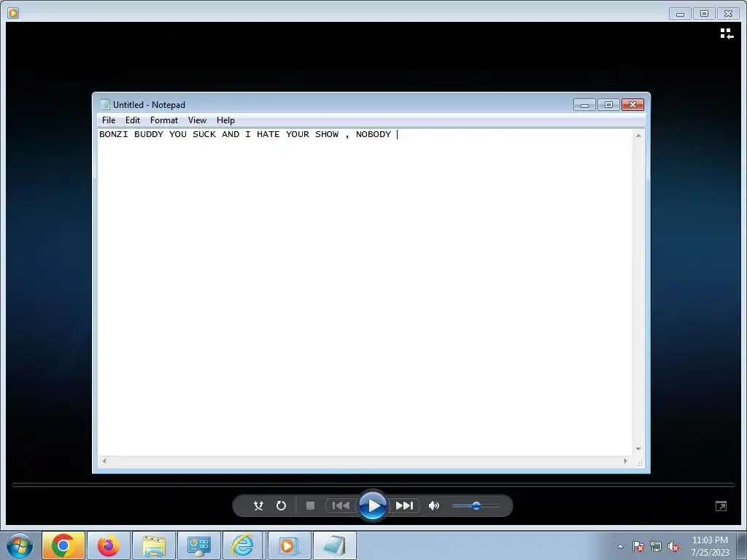Click the media player volume slider
747x560 pixels.
point(476,506)
